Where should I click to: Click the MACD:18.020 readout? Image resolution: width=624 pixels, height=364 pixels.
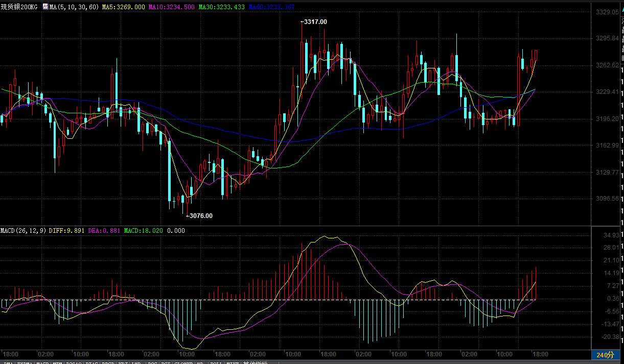tap(143, 231)
